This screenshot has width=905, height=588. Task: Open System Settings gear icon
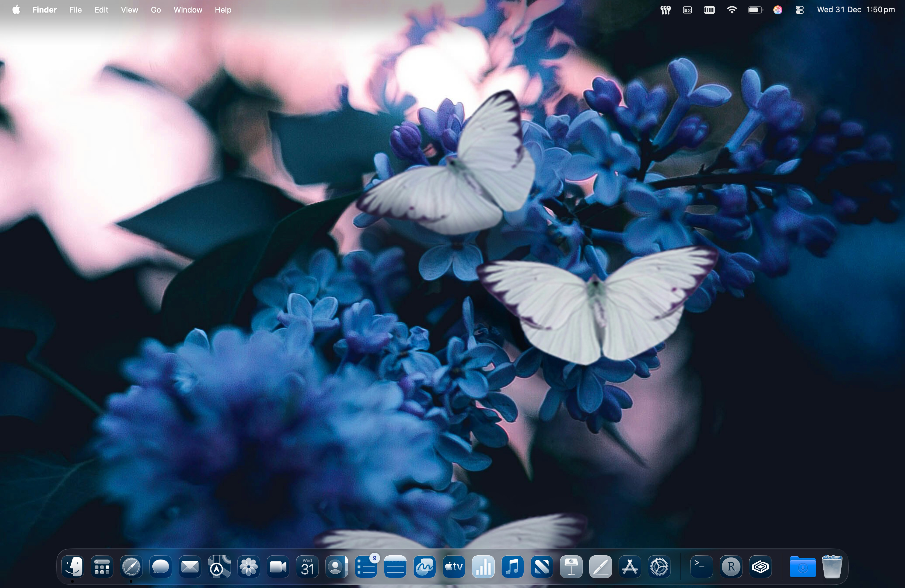pyautogui.click(x=659, y=567)
